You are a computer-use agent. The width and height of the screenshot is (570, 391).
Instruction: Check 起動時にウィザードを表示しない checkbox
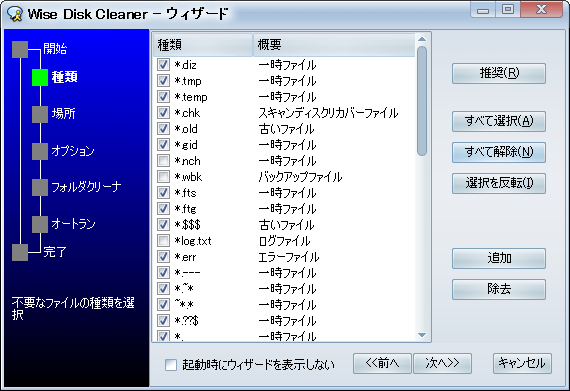(171, 364)
